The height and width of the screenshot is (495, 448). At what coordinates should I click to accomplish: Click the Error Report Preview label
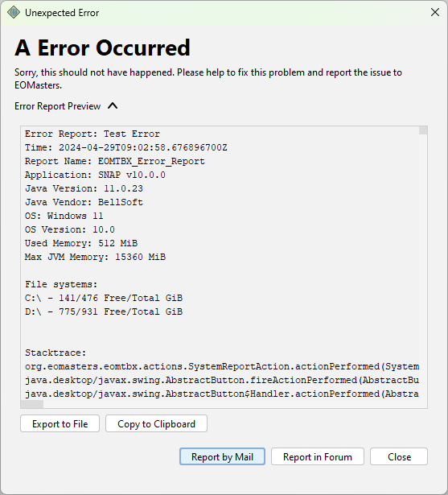pos(57,106)
